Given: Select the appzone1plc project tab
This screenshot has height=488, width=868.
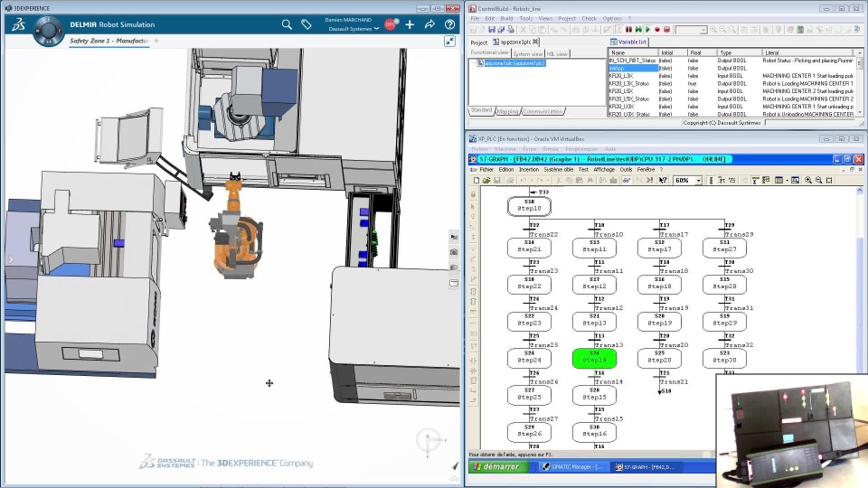Looking at the screenshot, I should (515, 42).
